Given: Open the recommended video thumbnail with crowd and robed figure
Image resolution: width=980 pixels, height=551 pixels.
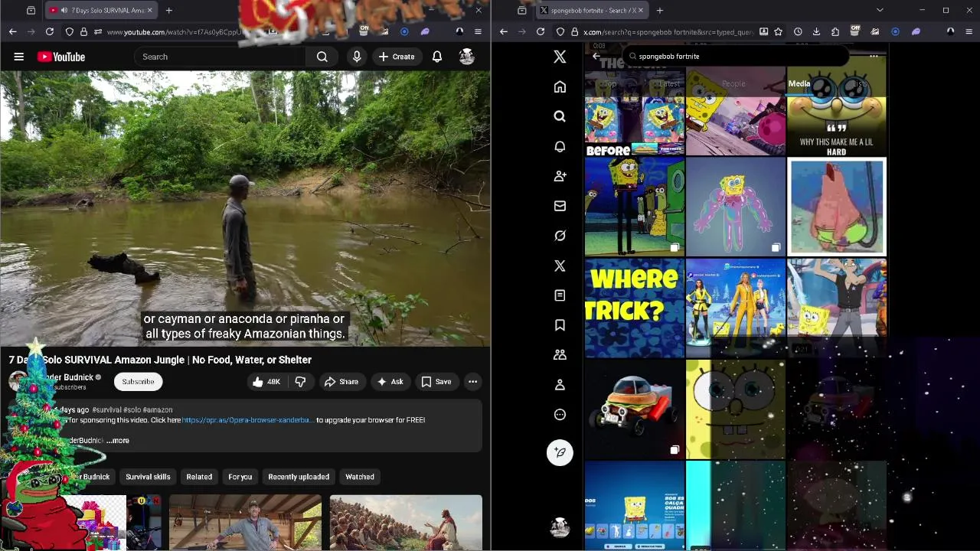Looking at the screenshot, I should [406, 523].
